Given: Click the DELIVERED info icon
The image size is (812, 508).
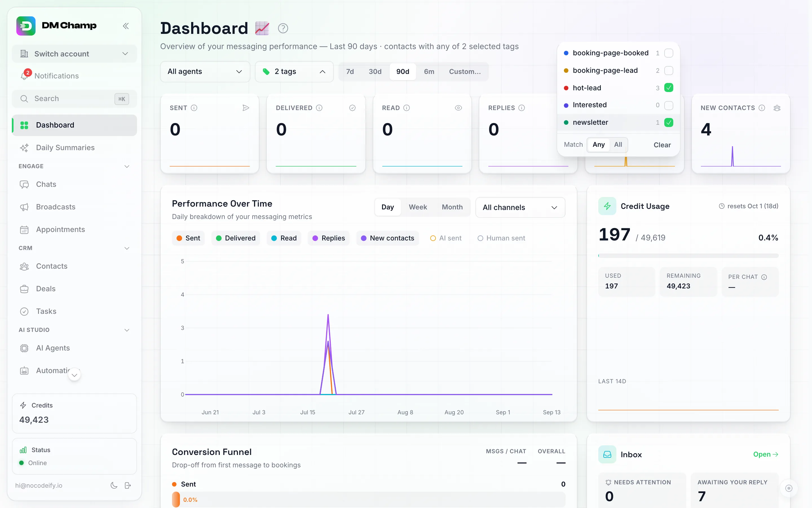Looking at the screenshot, I should pyautogui.click(x=319, y=108).
